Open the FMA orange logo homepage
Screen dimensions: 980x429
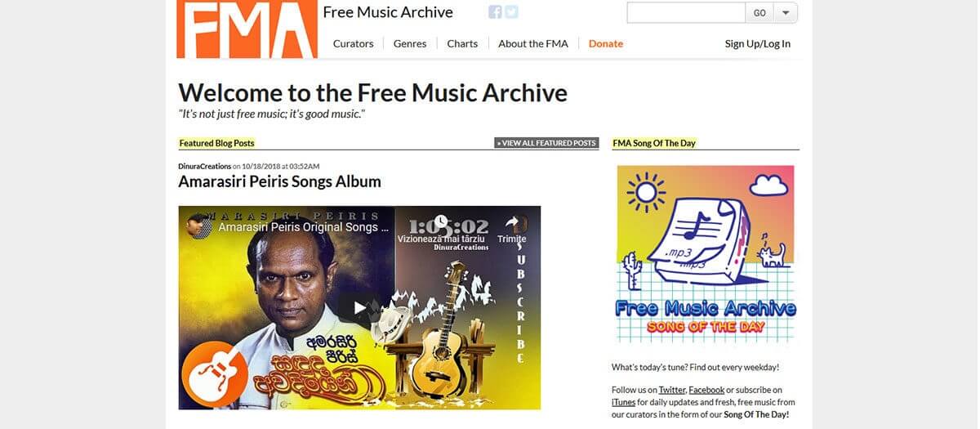[x=247, y=29]
